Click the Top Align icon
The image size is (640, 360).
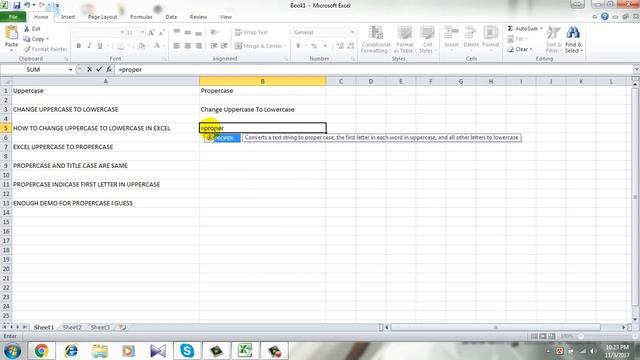pyautogui.click(x=177, y=32)
